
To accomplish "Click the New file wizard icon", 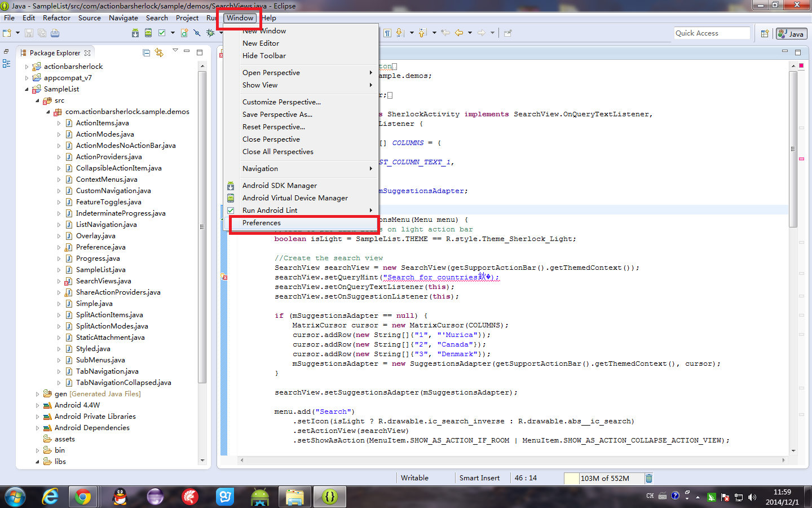I will pyautogui.click(x=6, y=33).
